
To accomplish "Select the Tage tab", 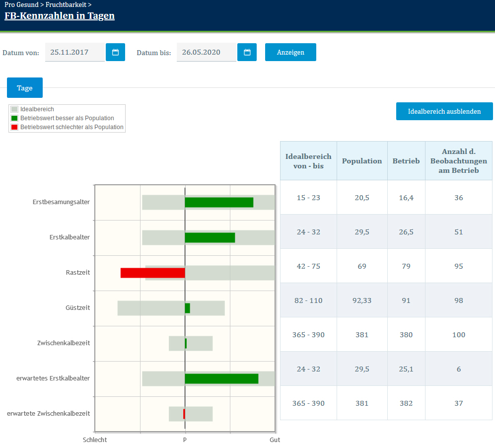I will pyautogui.click(x=25, y=88).
